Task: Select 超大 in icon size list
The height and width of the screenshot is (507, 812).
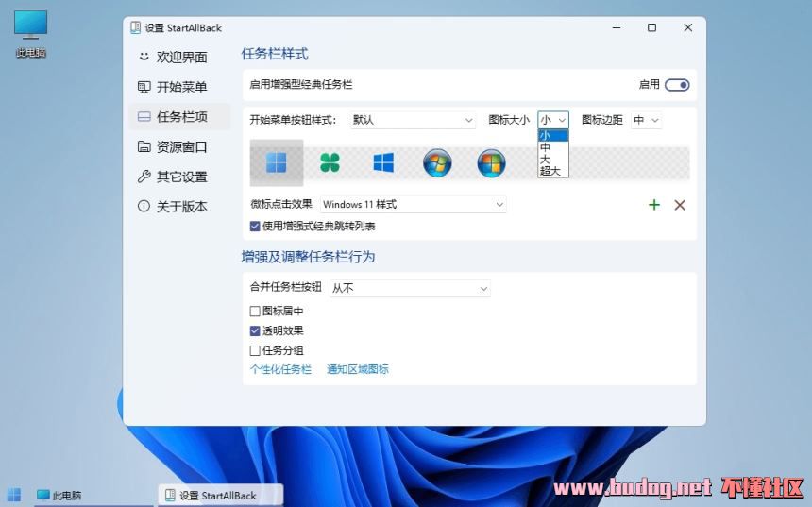Action: 553,171
